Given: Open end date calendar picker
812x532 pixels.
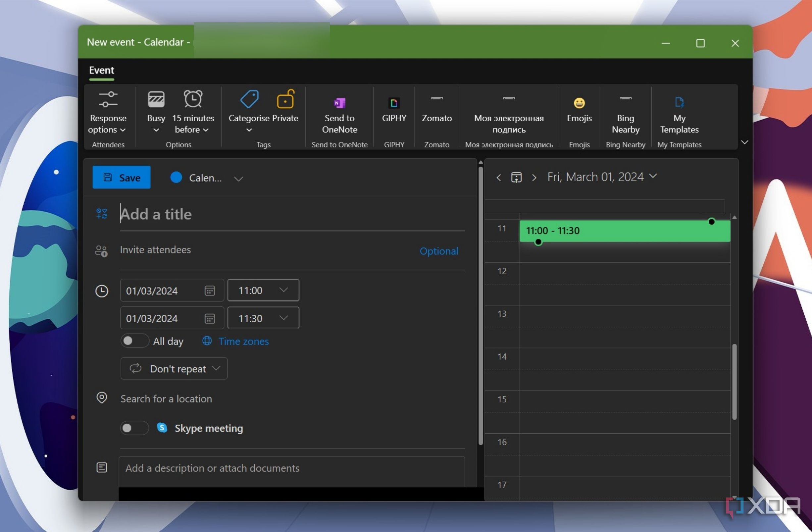Looking at the screenshot, I should [210, 318].
